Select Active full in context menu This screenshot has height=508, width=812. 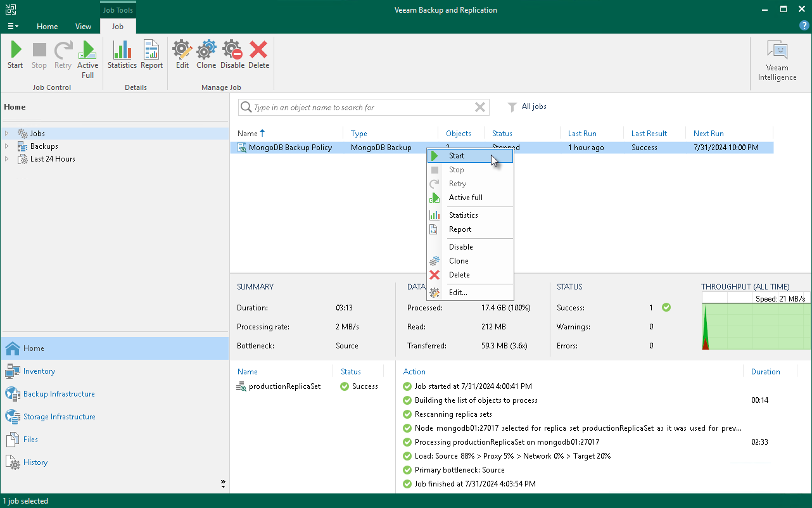(x=466, y=198)
